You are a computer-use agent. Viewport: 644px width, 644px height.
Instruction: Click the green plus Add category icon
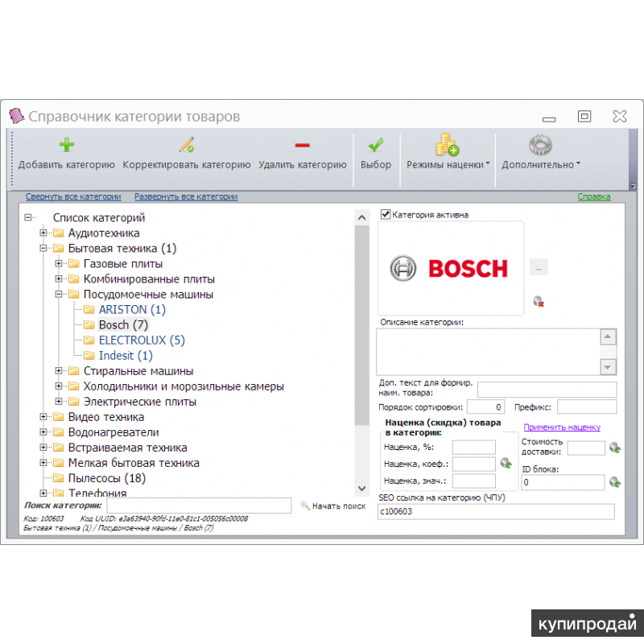pyautogui.click(x=66, y=146)
